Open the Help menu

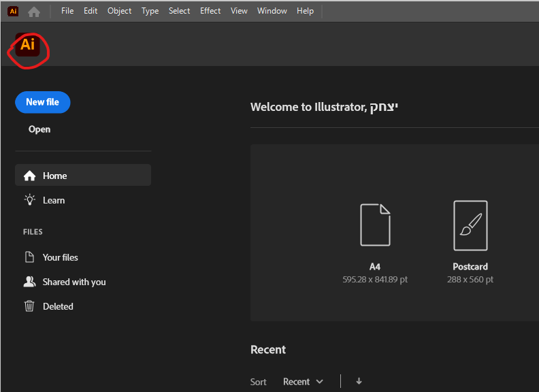tap(305, 11)
